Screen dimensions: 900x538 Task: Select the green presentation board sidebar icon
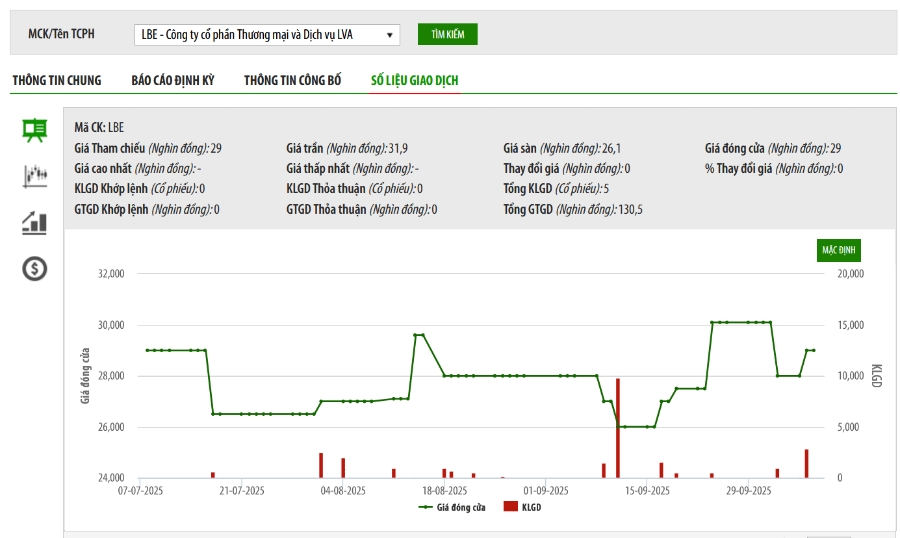35,130
